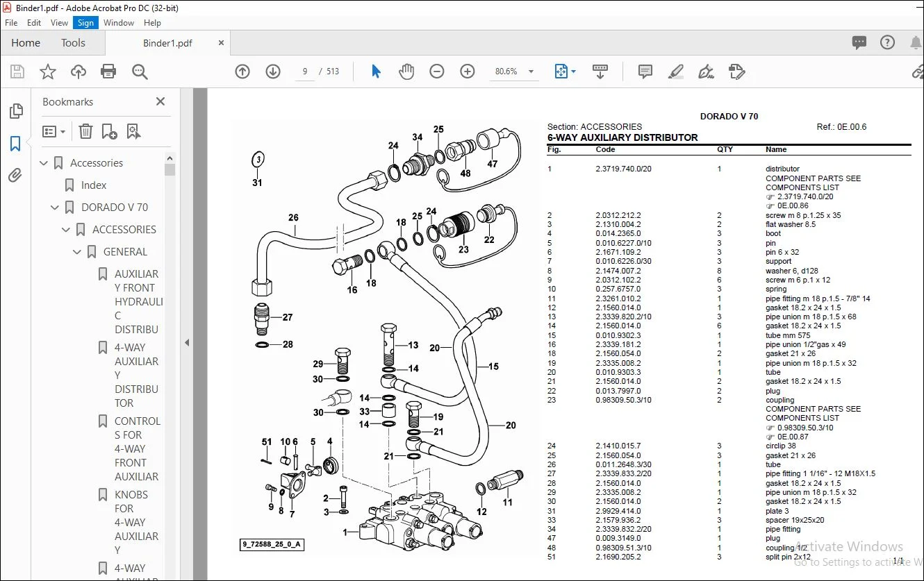Collapse the Accessories bookmark branch

pos(44,163)
